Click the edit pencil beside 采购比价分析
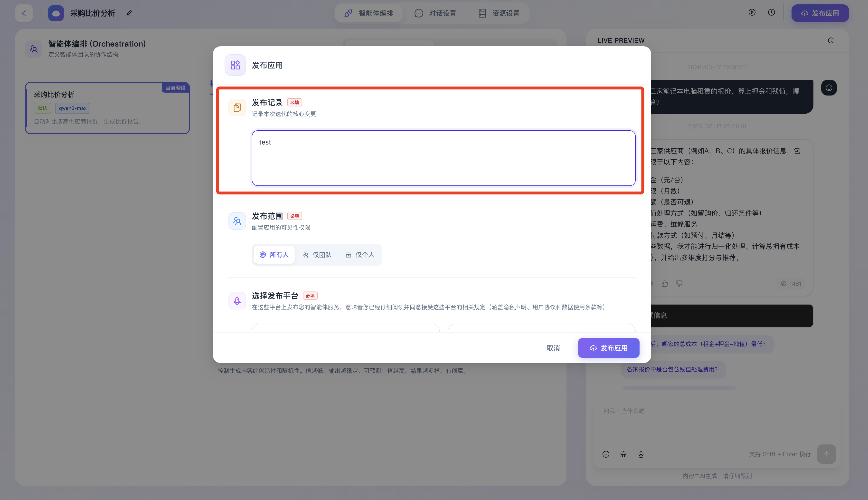Screen dimensions: 868x500 pyautogui.click(x=129, y=13)
